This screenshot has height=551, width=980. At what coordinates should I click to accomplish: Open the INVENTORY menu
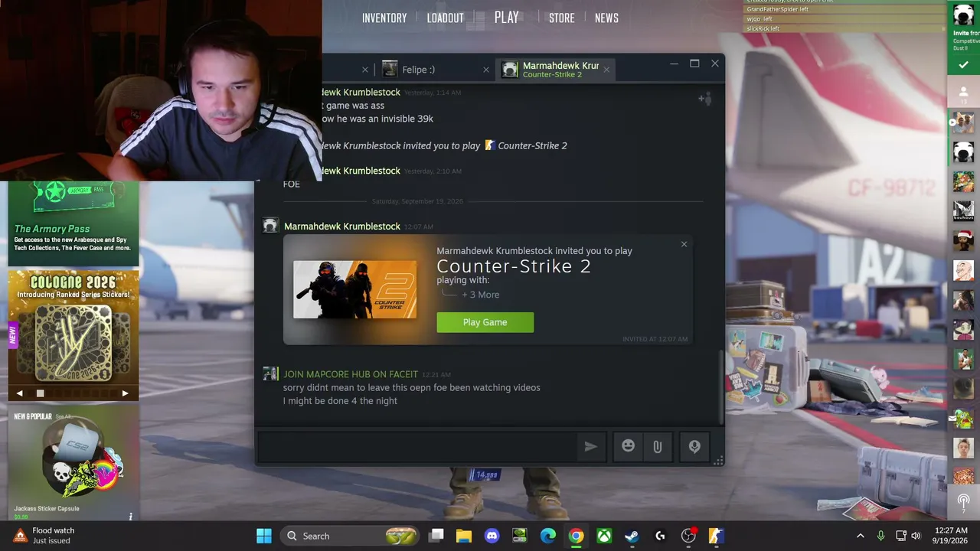tap(384, 18)
